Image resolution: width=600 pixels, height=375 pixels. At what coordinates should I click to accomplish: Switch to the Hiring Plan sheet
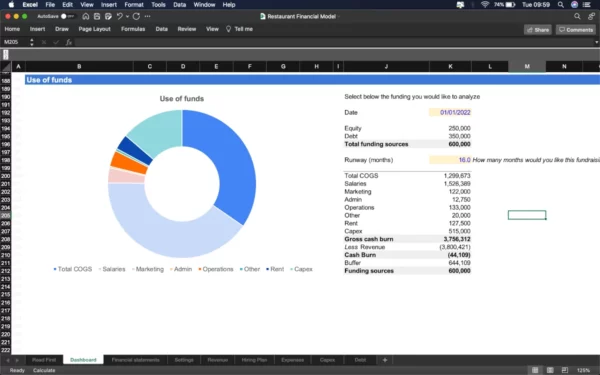coord(254,360)
